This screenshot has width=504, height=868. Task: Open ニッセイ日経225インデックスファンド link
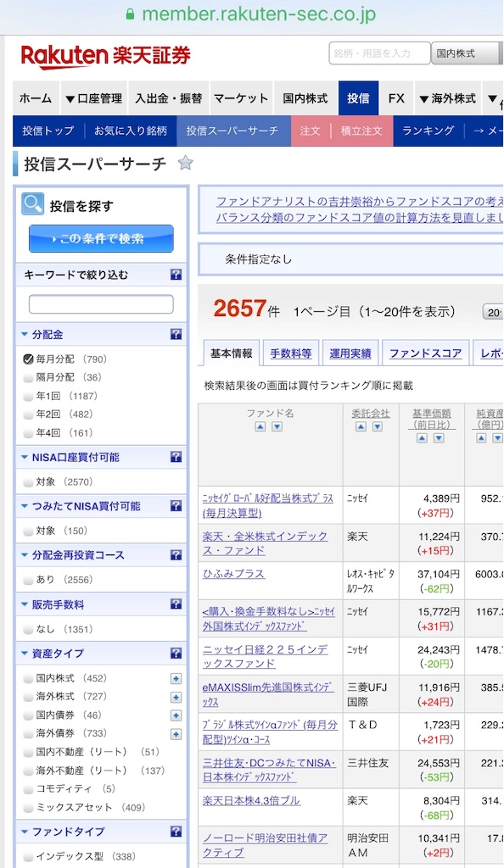click(x=265, y=657)
